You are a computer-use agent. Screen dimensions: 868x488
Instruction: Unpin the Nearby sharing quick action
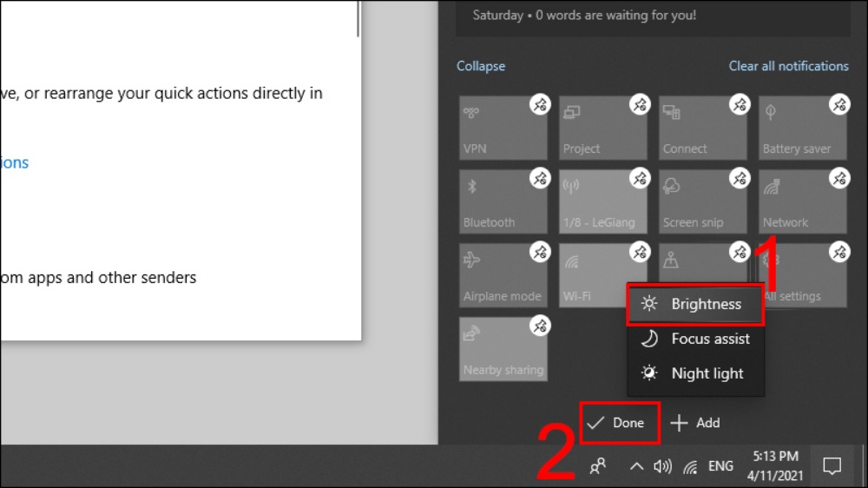[540, 326]
